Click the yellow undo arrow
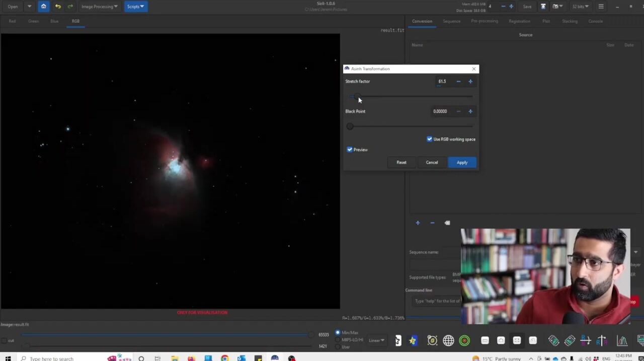 point(58,7)
